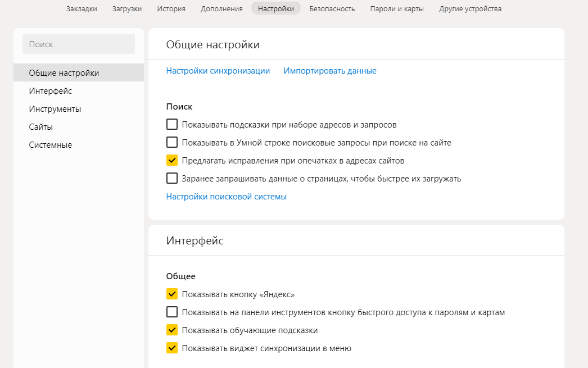Open the Настройки поисковой системы link
Screen dimensions: 588x368
[227, 197]
